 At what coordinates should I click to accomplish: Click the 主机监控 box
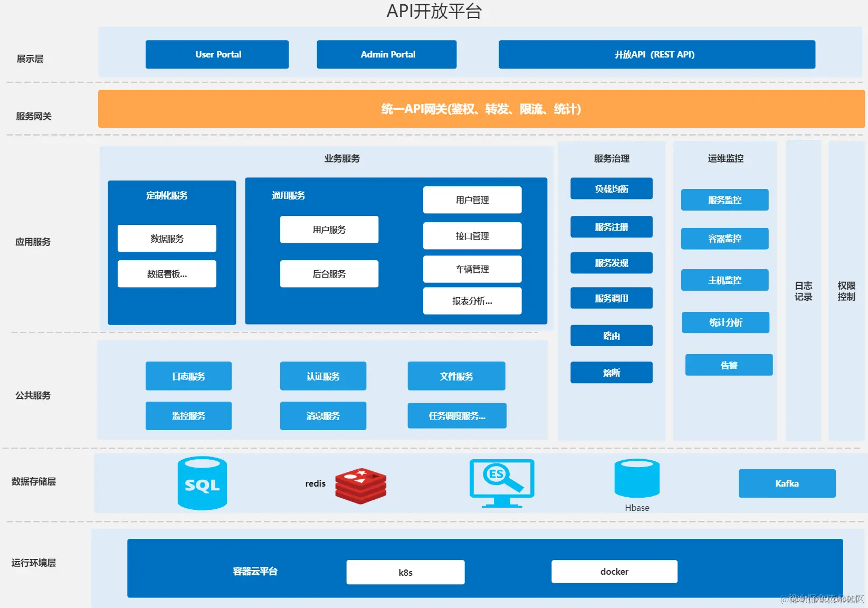[x=725, y=280]
